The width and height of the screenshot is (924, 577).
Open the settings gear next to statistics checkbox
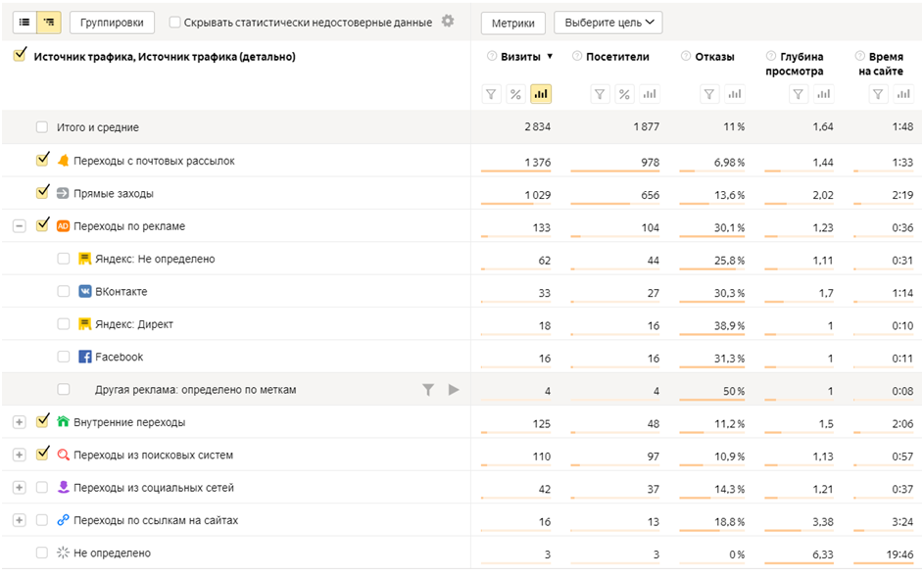click(x=448, y=22)
